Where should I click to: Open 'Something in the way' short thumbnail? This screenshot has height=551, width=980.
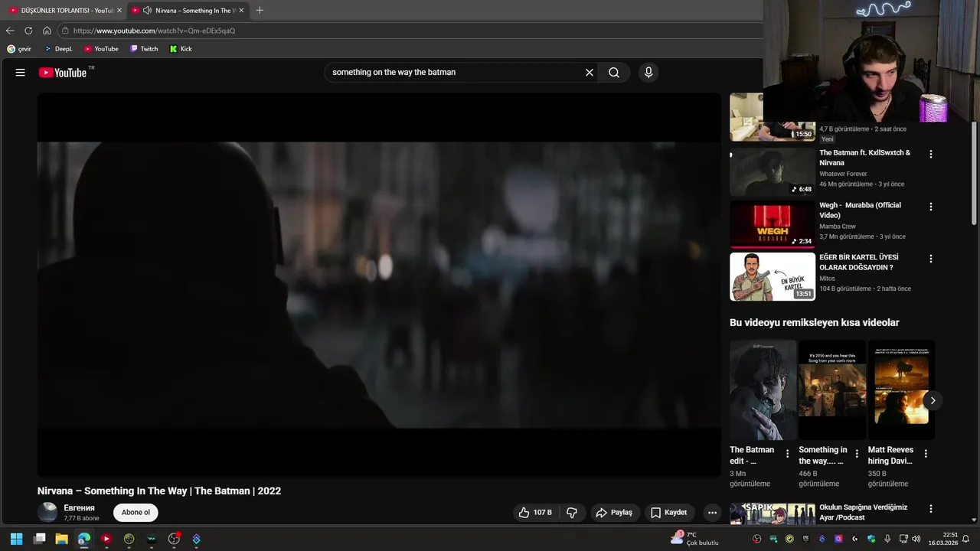click(832, 390)
